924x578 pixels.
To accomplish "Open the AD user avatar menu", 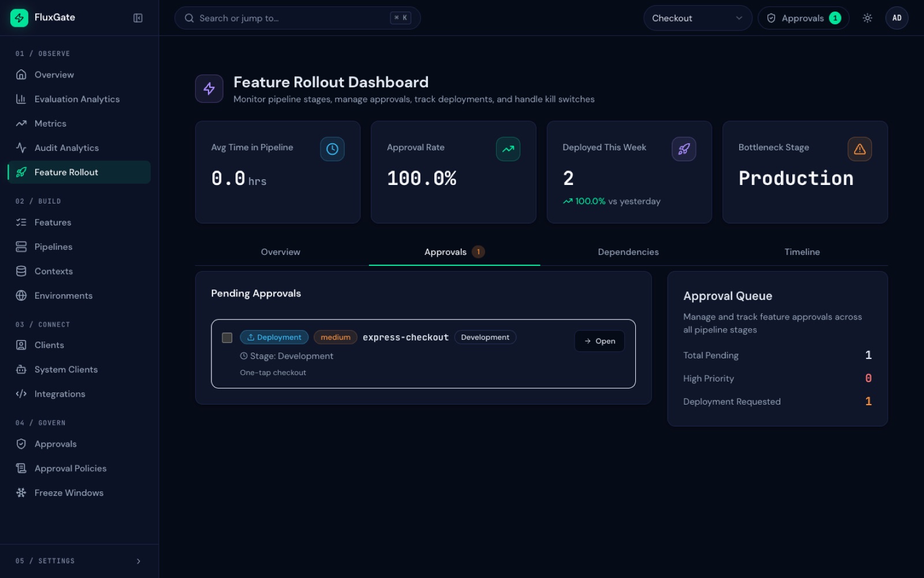I will (897, 18).
